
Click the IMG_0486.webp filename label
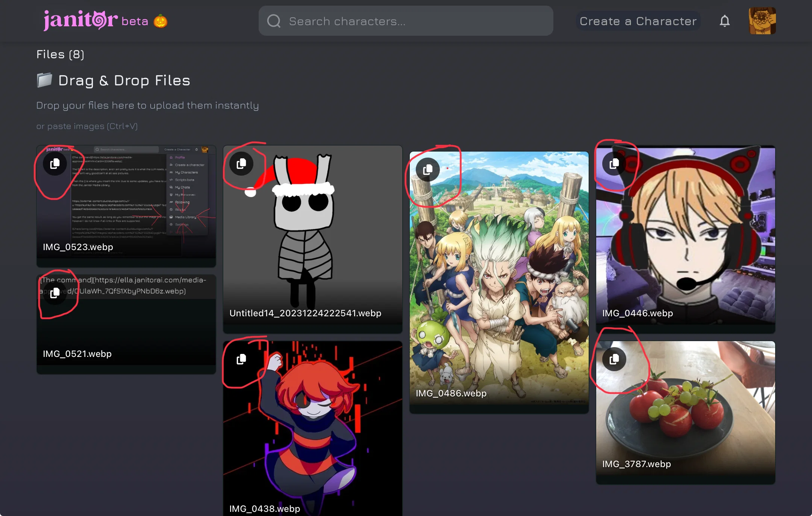(451, 393)
